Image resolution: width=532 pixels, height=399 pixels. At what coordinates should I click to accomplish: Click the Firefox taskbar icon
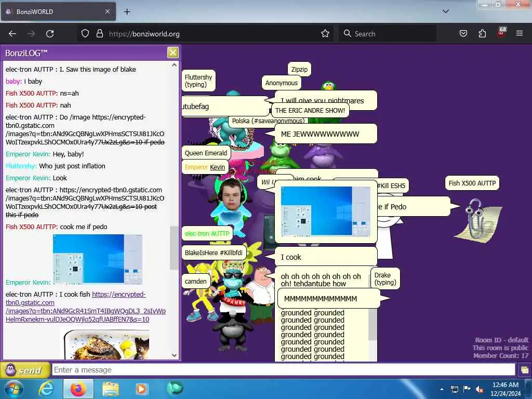pos(78,389)
